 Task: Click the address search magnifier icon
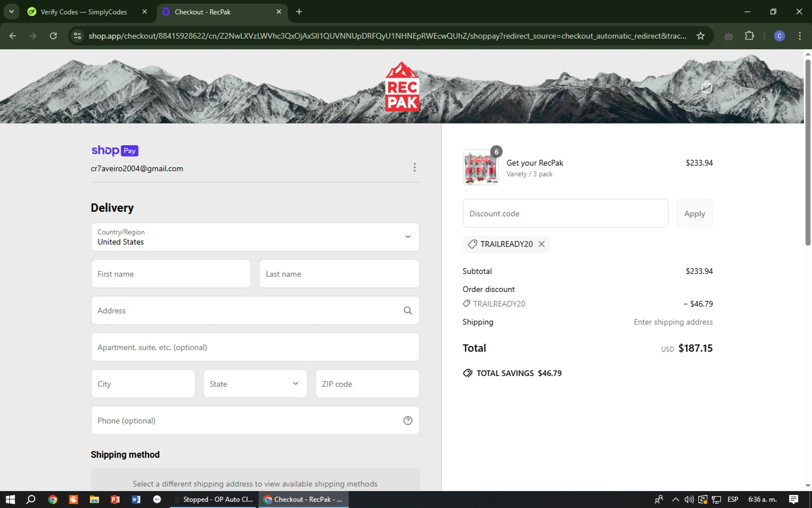pyautogui.click(x=408, y=310)
